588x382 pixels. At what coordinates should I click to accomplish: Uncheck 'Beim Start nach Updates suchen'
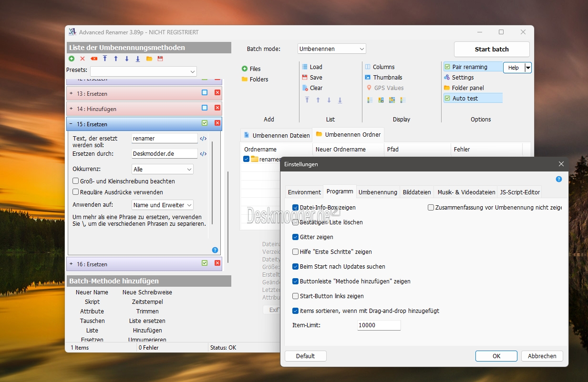pyautogui.click(x=295, y=266)
